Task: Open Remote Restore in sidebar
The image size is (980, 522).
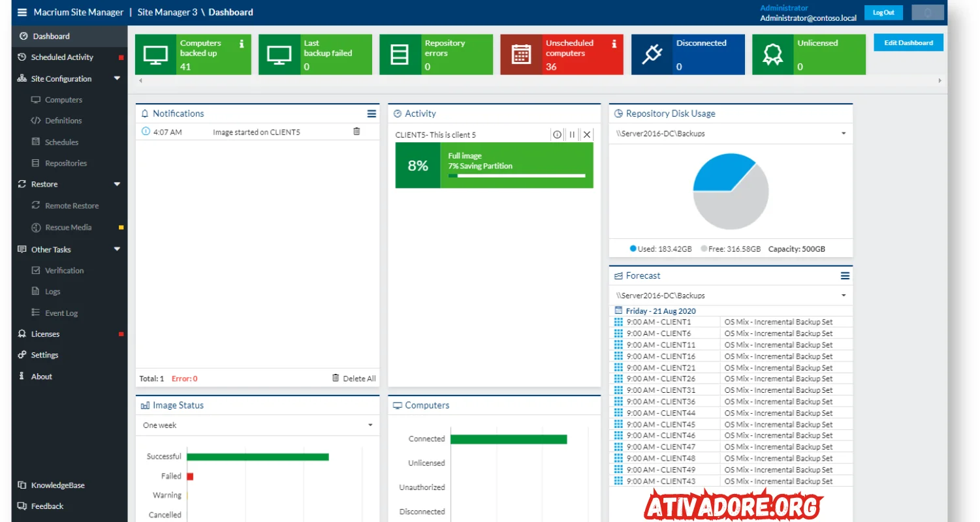Action: pos(72,206)
